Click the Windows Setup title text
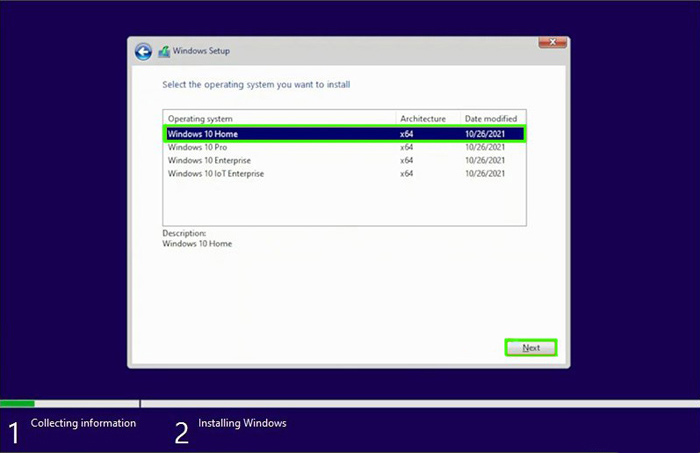Screen dimensions: 700x453 (201, 51)
